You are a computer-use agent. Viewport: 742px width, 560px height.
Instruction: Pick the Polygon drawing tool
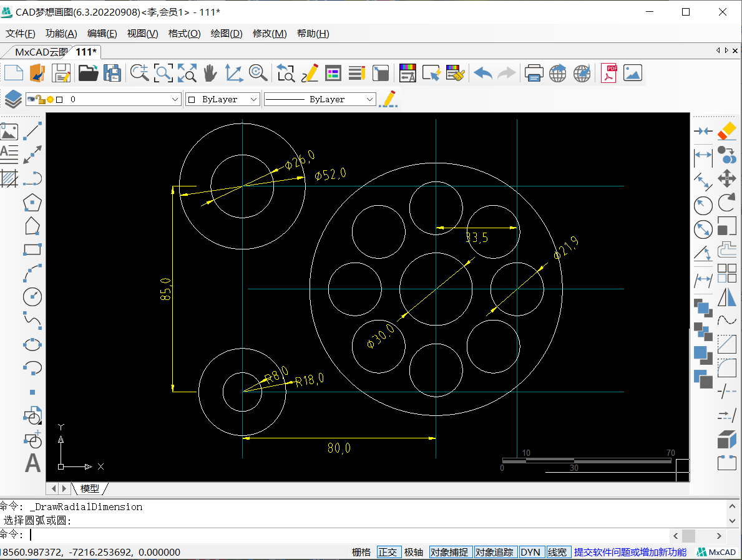(32, 203)
